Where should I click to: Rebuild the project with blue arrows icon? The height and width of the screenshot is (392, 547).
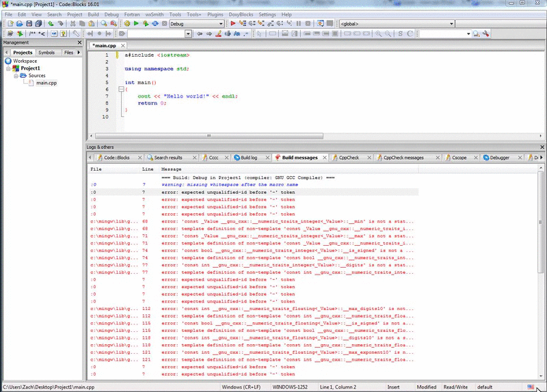point(155,24)
